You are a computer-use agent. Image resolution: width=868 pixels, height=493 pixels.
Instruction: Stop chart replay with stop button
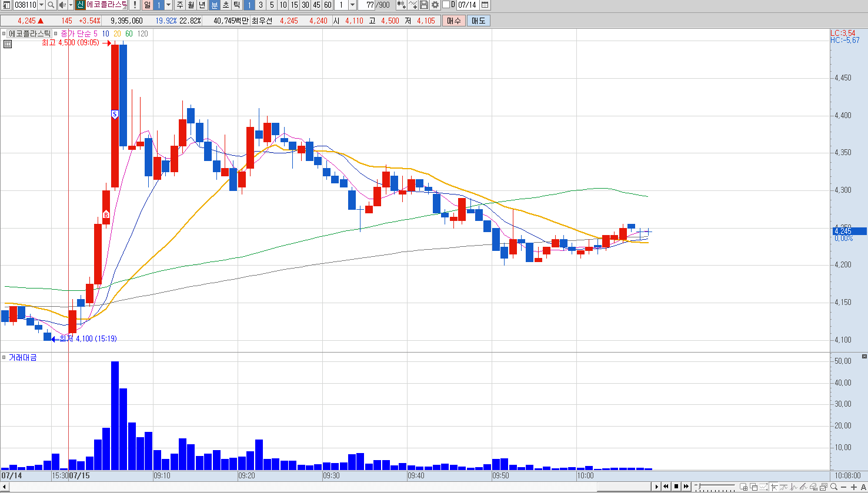(676, 487)
